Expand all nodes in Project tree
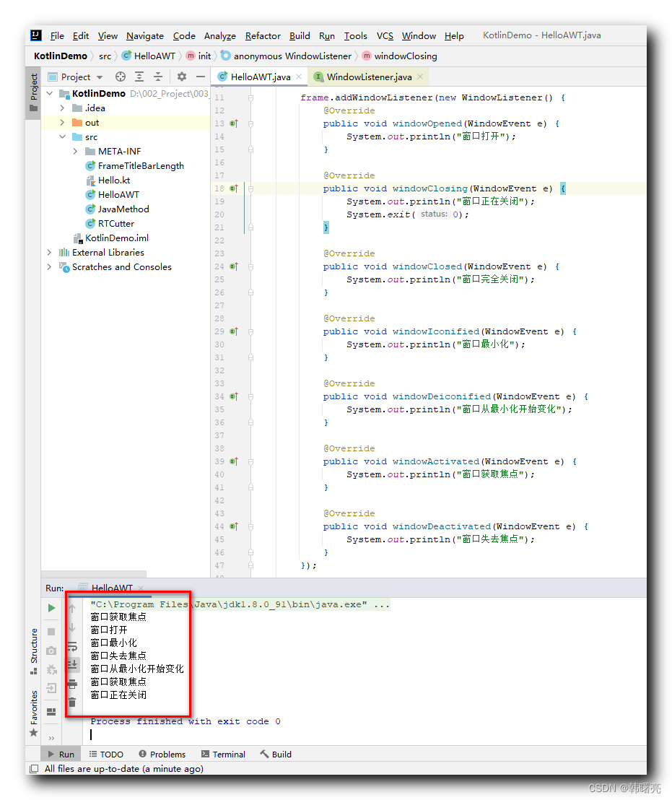The height and width of the screenshot is (800, 672). (139, 76)
